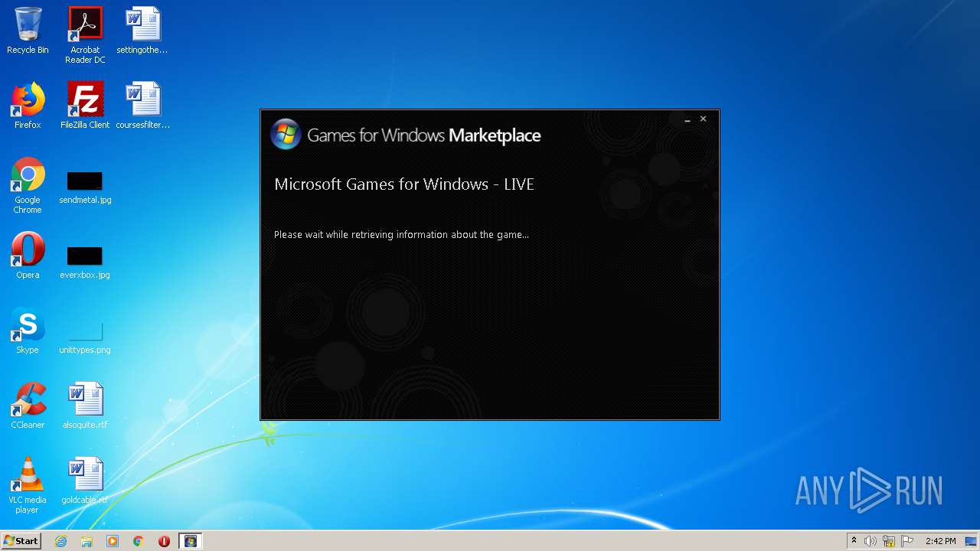Show hidden system tray icons

click(x=854, y=541)
